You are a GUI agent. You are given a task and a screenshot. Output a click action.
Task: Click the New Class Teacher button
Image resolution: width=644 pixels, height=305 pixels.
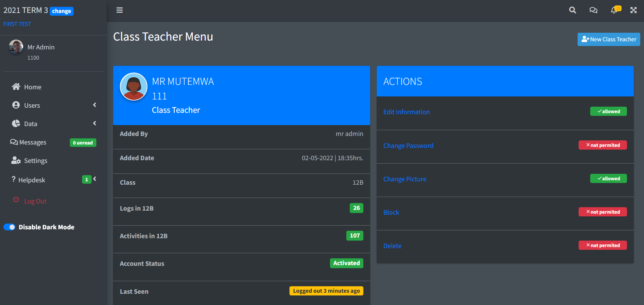(609, 39)
